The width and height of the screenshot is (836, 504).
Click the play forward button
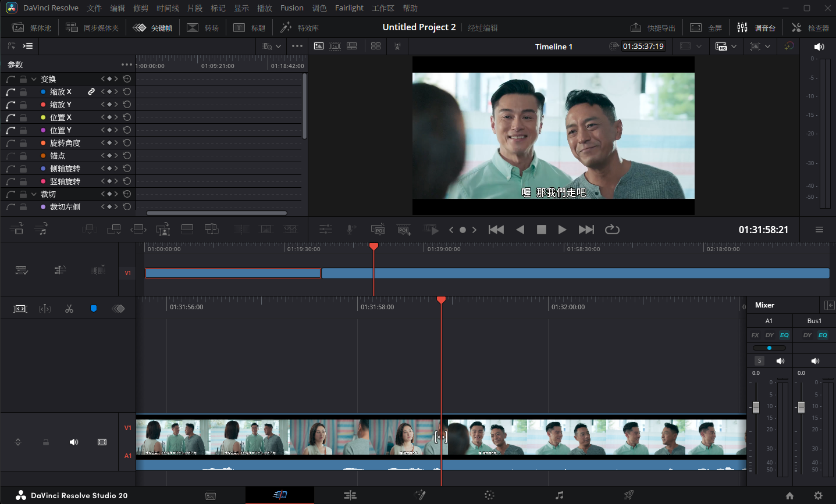pyautogui.click(x=562, y=230)
